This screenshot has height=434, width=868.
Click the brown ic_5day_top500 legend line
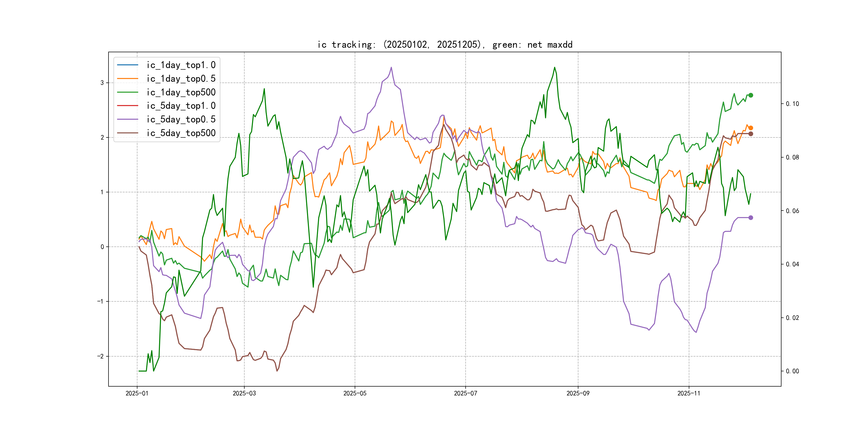127,133
